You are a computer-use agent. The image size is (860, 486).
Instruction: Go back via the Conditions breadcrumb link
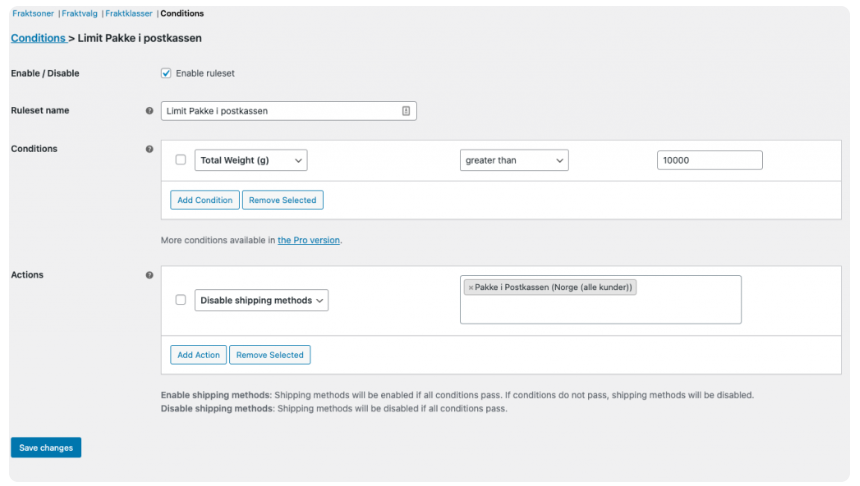[x=38, y=38]
